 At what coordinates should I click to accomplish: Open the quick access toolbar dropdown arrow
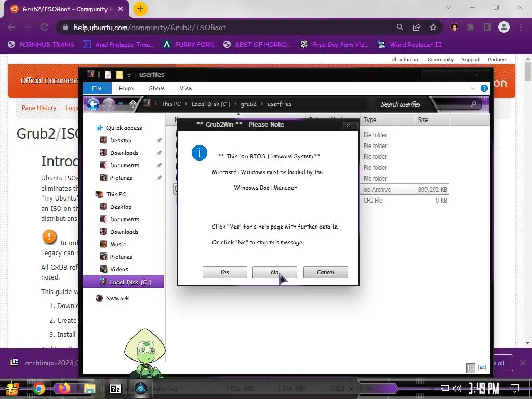pos(129,75)
